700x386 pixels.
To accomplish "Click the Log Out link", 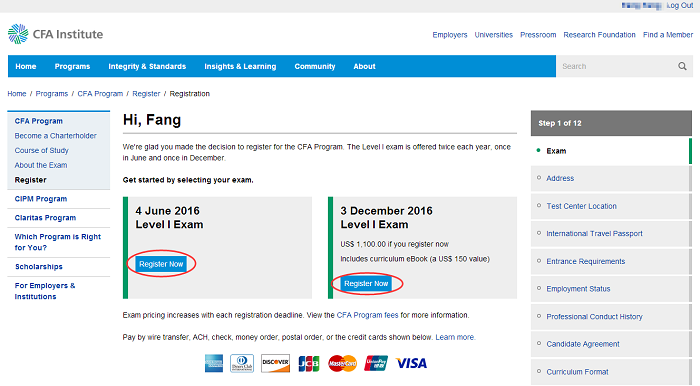I will (680, 5).
